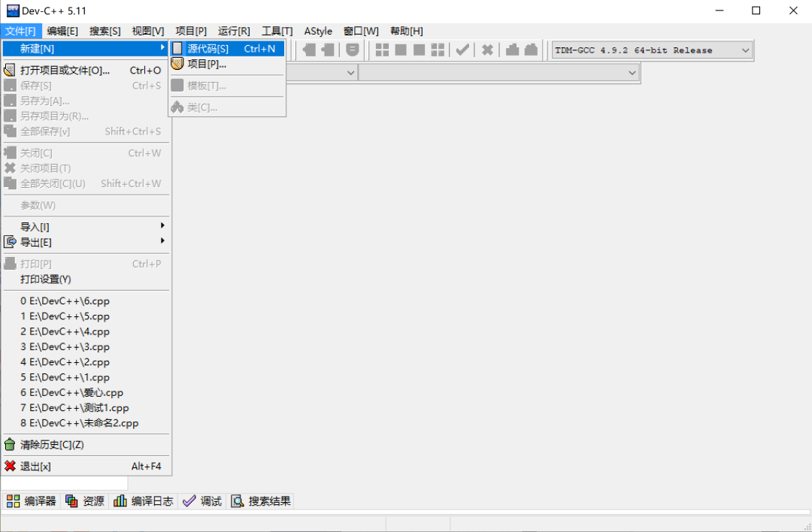Click 关闭项目(T) menu entry

coord(86,168)
